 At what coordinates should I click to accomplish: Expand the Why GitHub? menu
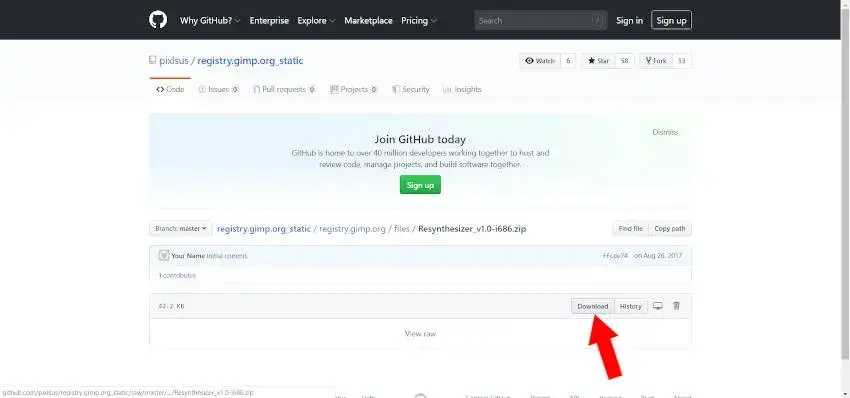210,21
